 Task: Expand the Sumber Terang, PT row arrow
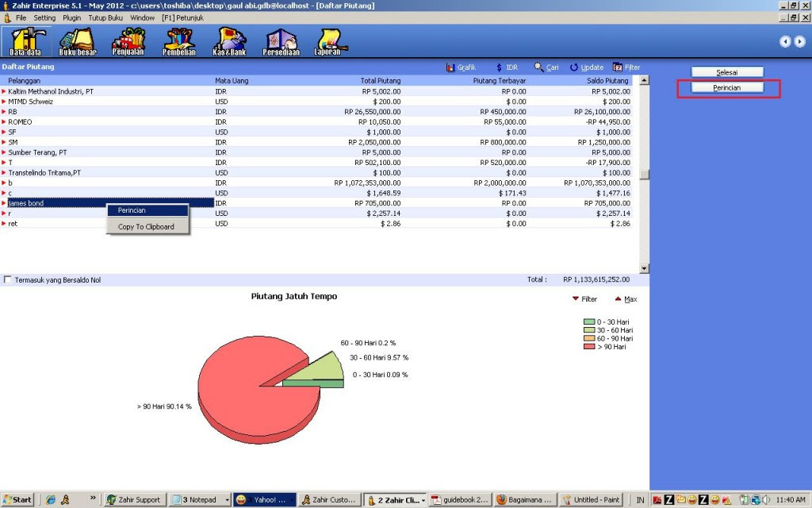coord(4,152)
